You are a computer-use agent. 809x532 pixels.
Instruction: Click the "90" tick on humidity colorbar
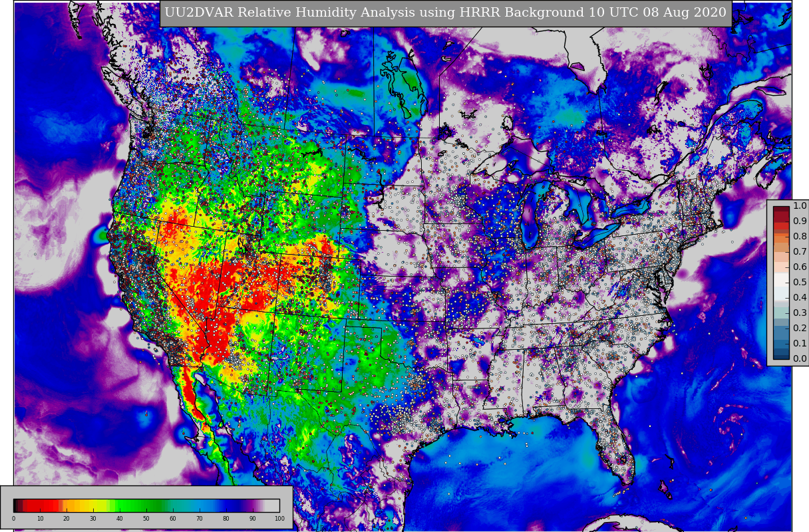tap(253, 519)
